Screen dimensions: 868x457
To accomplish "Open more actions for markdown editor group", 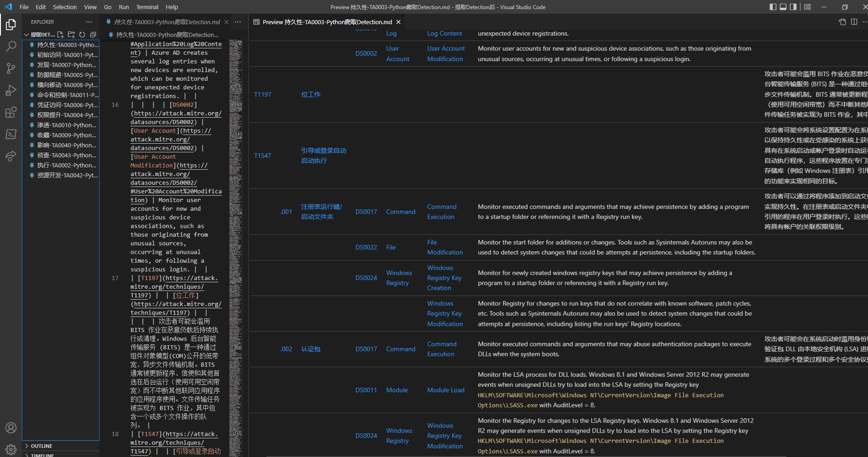I will [238, 22].
